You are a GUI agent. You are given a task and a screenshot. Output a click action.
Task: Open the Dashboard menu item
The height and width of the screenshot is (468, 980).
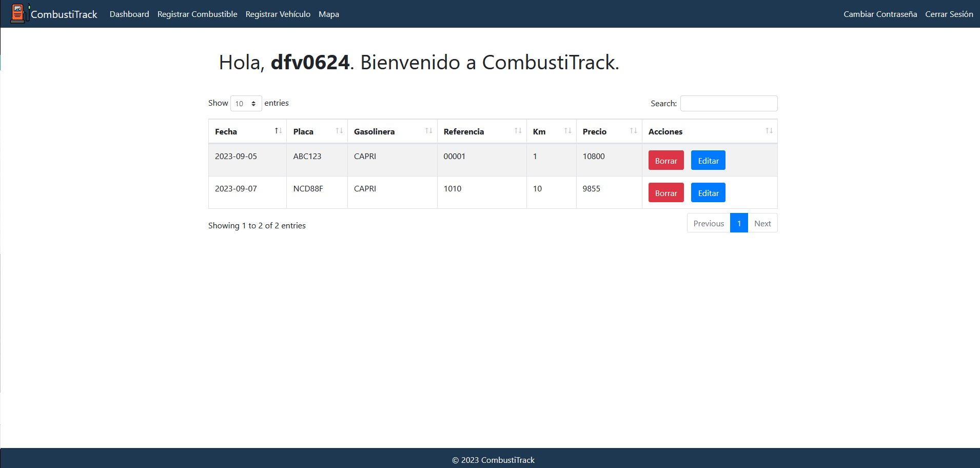tap(129, 14)
